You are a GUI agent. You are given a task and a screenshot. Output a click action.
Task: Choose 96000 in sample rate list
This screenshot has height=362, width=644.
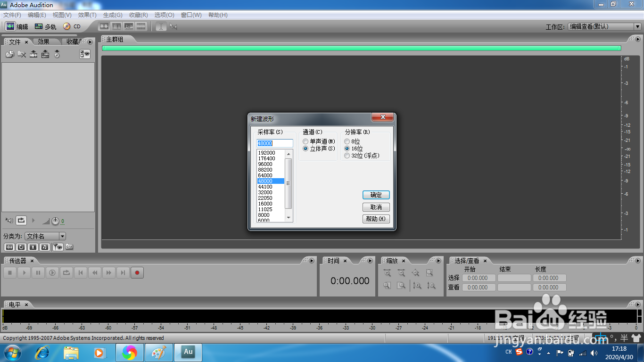point(271,164)
